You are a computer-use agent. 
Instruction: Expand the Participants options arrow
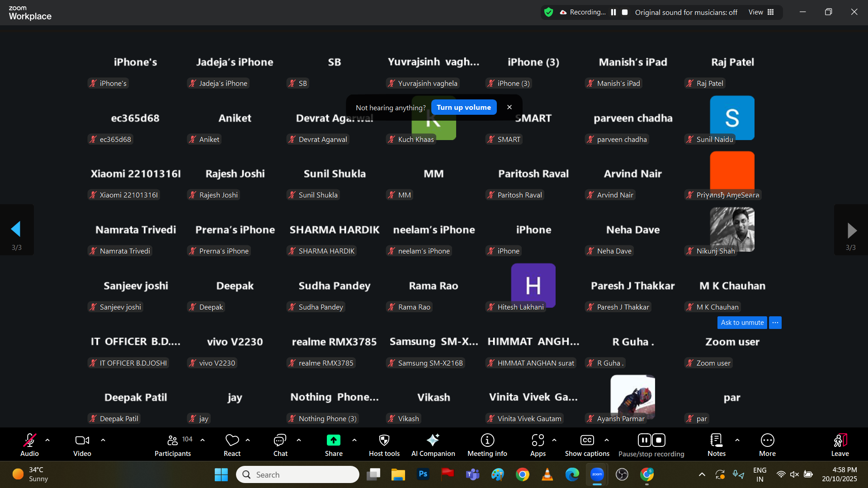point(203,440)
